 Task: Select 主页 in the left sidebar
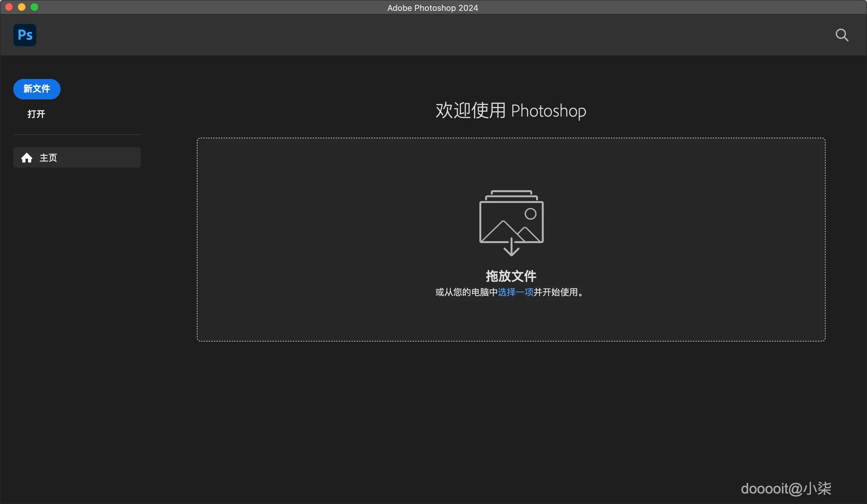[48, 158]
